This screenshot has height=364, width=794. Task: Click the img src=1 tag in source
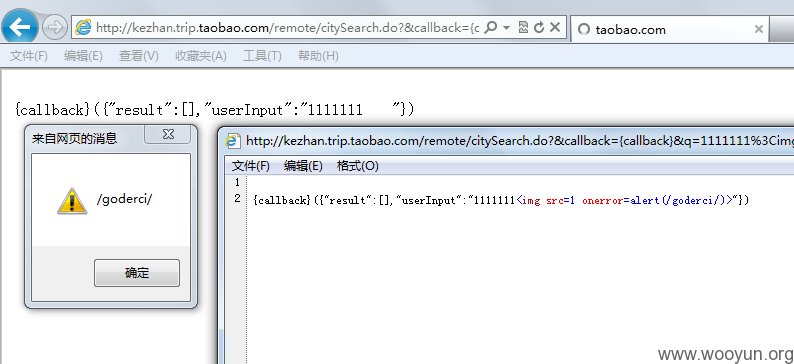[x=545, y=200]
